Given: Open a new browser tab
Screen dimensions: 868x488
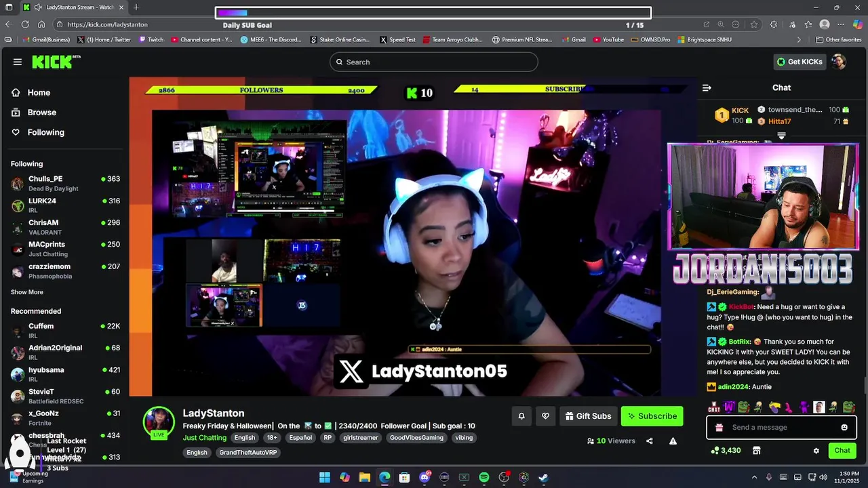Looking at the screenshot, I should click(136, 7).
